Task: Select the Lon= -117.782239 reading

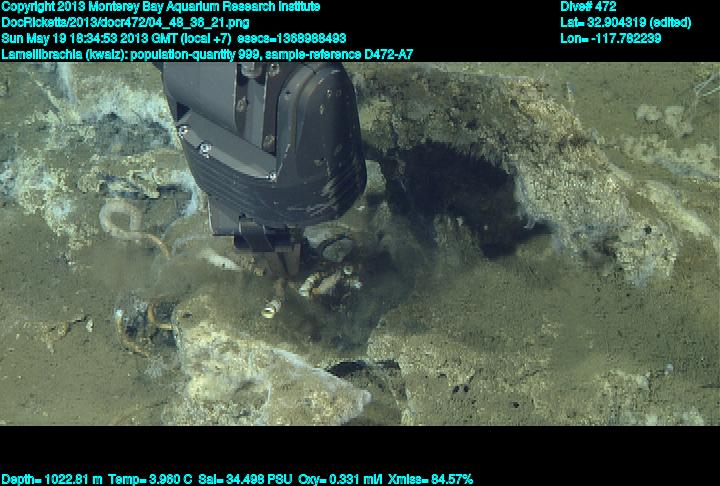Action: pyautogui.click(x=611, y=38)
